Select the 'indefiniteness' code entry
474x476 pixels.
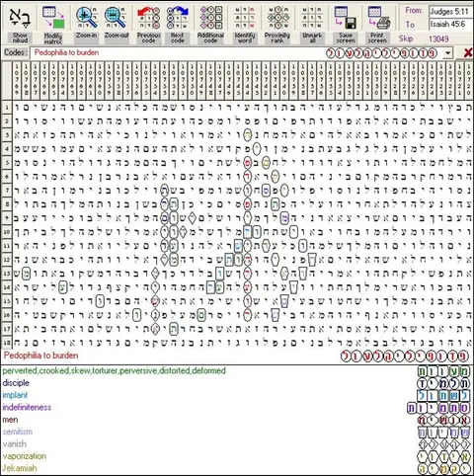coord(27,407)
